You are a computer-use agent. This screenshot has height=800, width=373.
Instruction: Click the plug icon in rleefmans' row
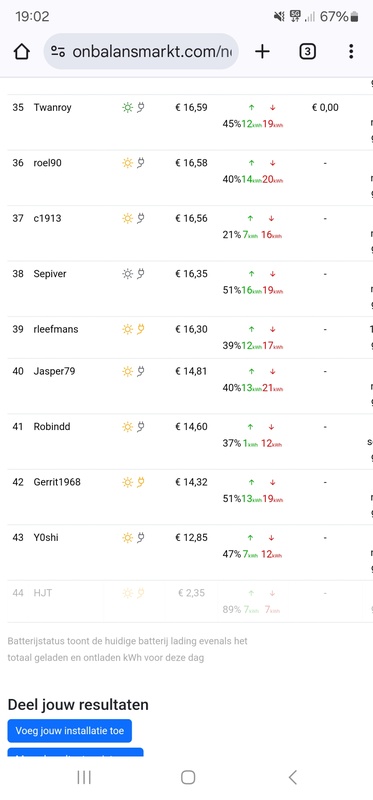click(140, 330)
